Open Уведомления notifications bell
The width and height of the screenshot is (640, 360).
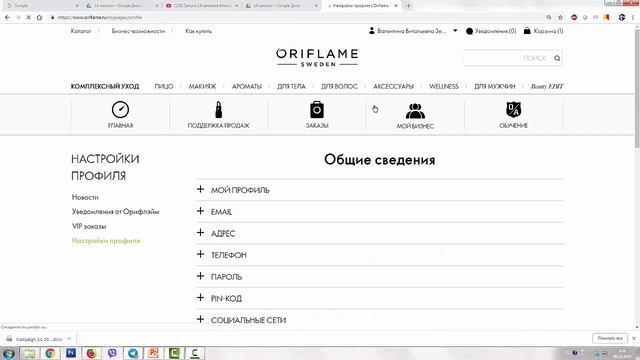(x=469, y=31)
